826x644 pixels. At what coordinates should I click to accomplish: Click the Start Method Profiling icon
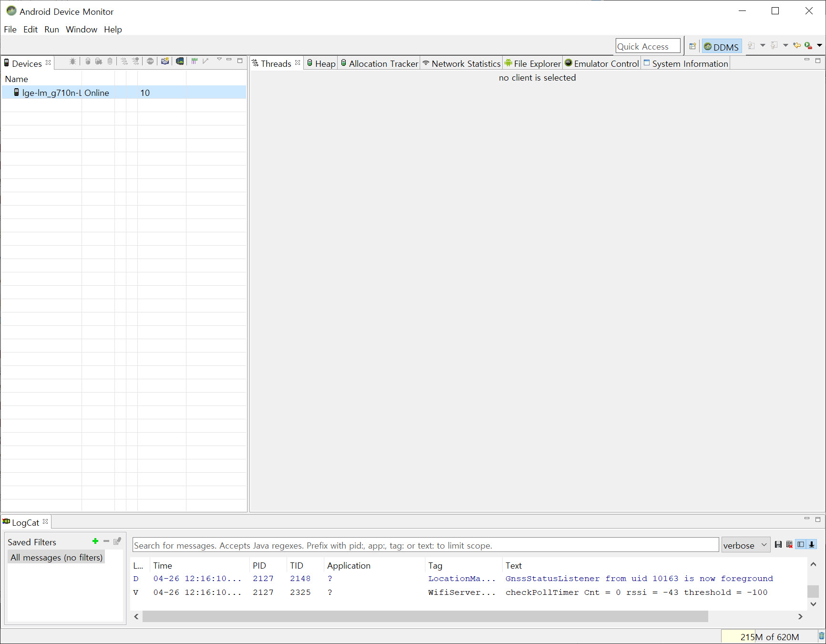pyautogui.click(x=136, y=61)
